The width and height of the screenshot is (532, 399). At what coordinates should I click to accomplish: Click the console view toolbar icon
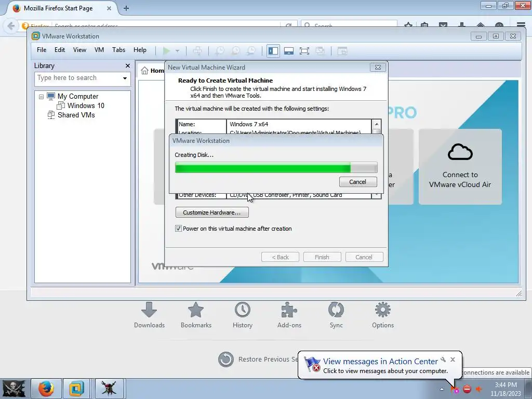342,51
